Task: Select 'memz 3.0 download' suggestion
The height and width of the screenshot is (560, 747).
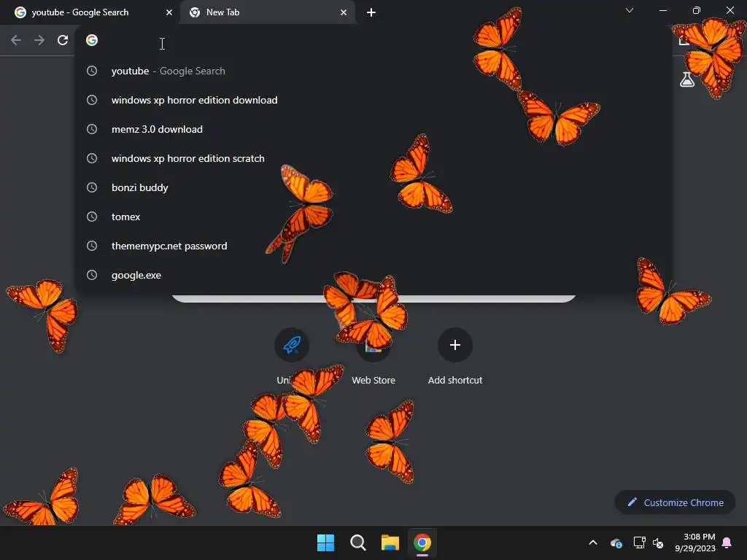Action: (x=373, y=129)
